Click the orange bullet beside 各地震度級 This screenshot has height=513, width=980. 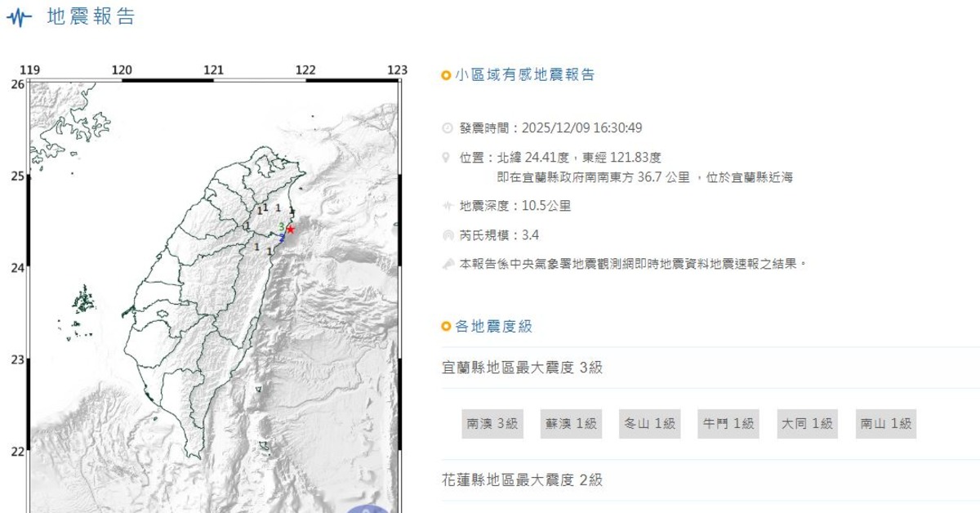point(446,327)
